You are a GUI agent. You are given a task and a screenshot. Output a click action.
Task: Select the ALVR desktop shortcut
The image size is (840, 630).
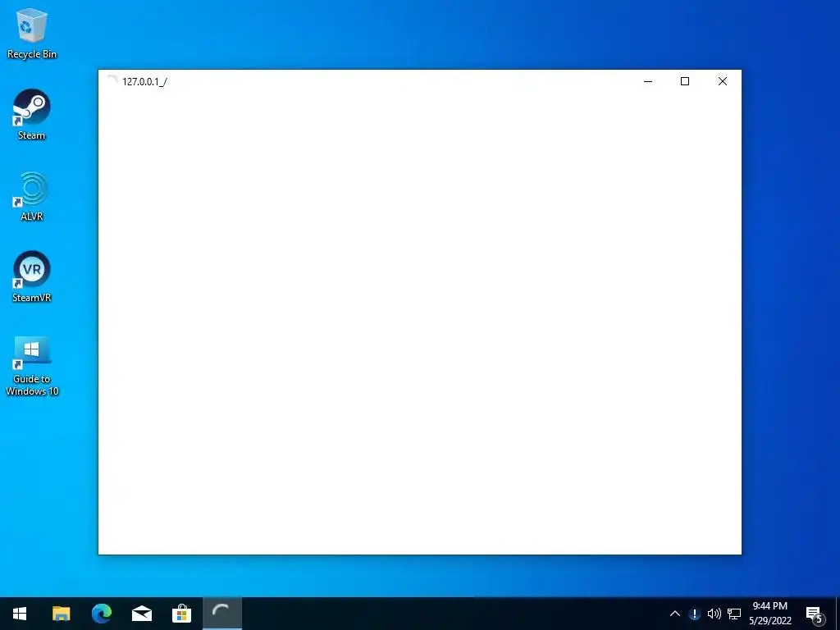coord(32,196)
